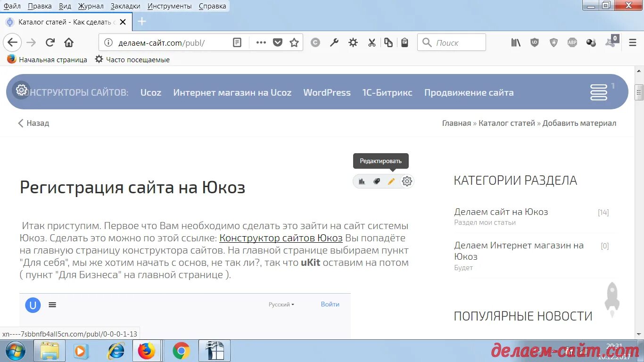Screen dimensions: 644x362
Task: Open the Справка menu
Action: coord(212,6)
